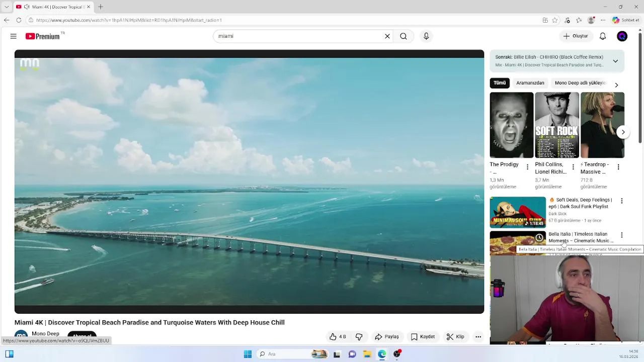
Task: Open Minimal Soul Funk playlist thumbnail
Action: (x=518, y=213)
